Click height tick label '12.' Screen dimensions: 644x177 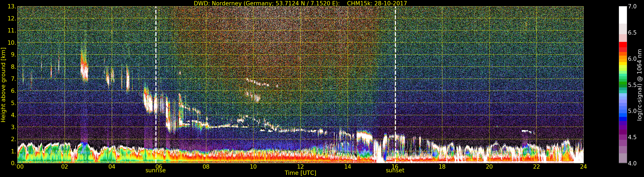12,18
